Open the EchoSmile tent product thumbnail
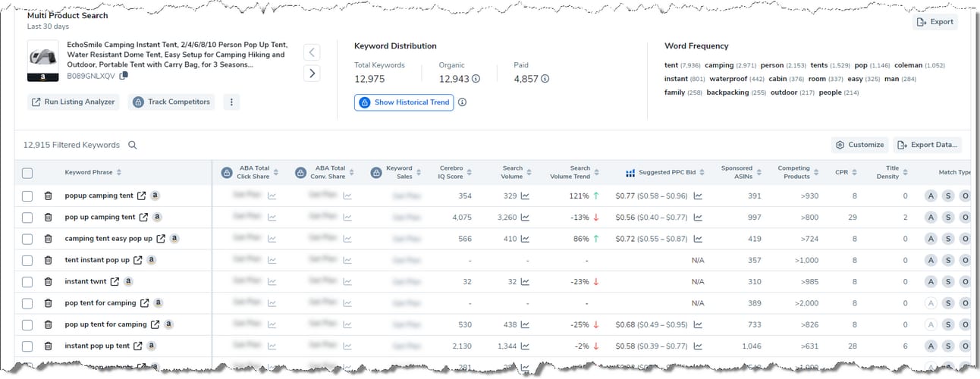 coord(42,61)
